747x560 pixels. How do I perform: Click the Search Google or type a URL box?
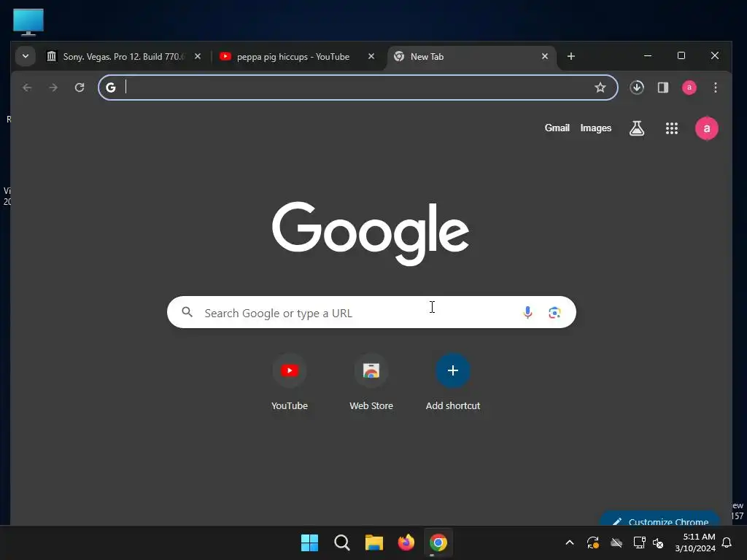[x=371, y=312]
